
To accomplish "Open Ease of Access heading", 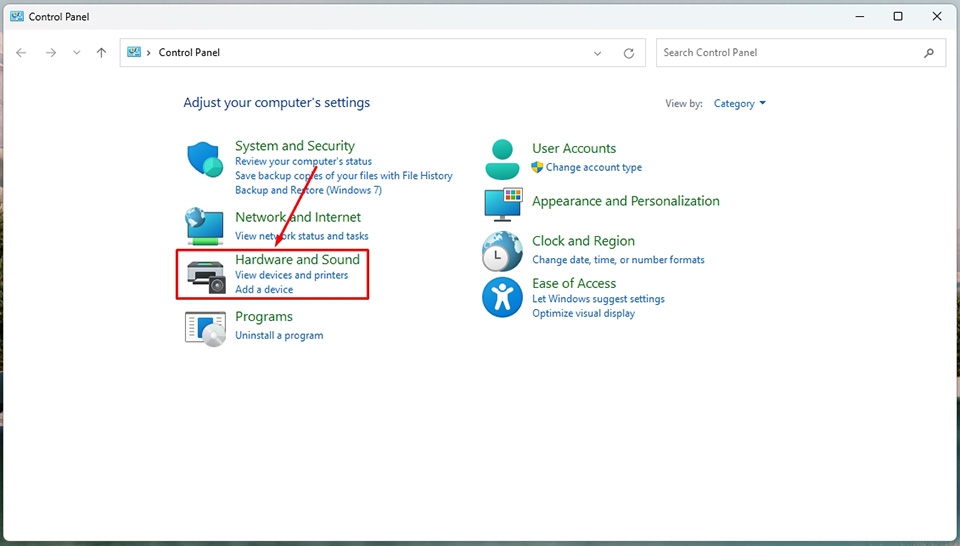I will pos(574,283).
